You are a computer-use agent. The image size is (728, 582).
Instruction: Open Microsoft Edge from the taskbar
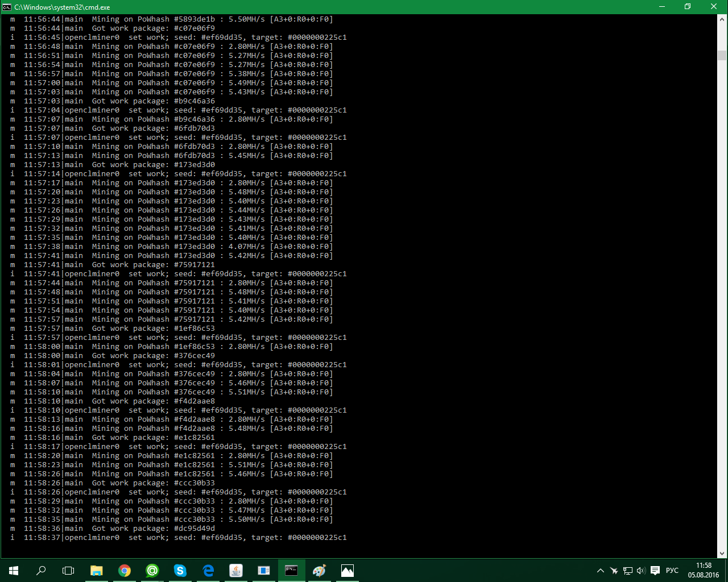pos(208,571)
